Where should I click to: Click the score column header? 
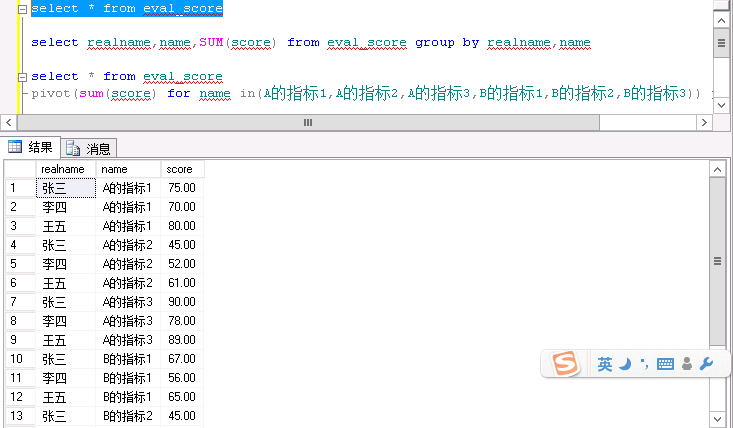pos(182,169)
